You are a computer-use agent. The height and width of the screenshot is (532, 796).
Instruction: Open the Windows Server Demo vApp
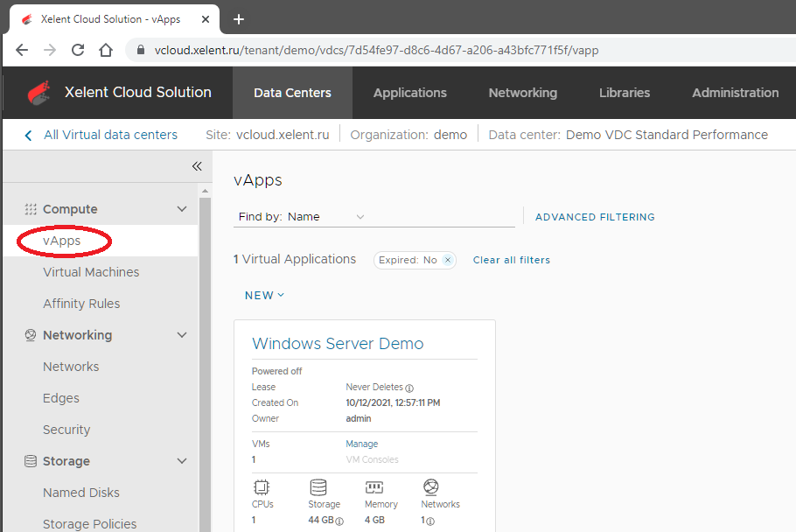pos(338,344)
